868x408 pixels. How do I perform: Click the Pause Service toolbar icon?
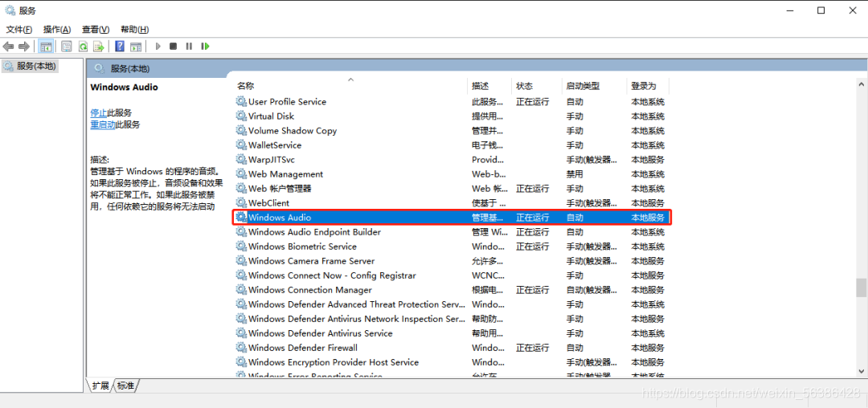click(x=189, y=47)
